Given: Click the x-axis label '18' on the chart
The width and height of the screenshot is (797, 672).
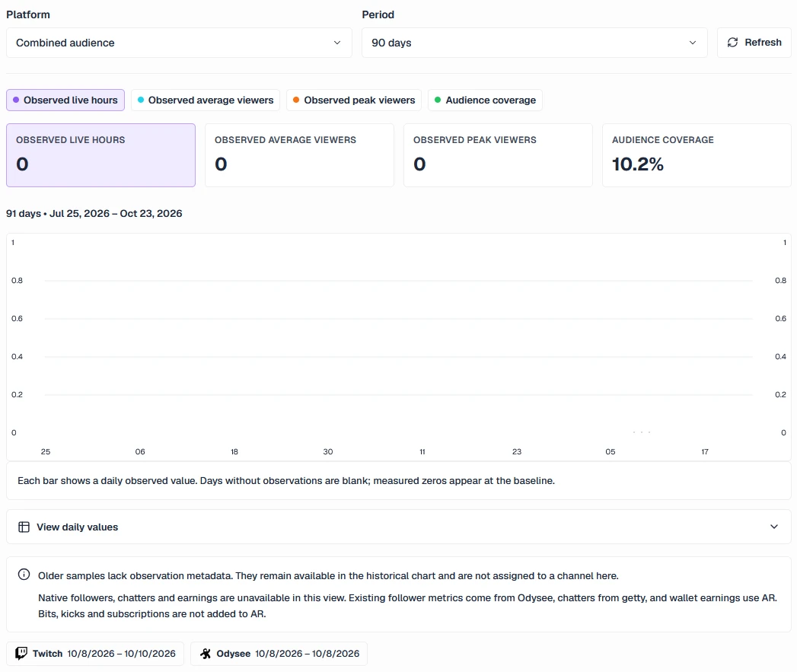Looking at the screenshot, I should pyautogui.click(x=234, y=452).
